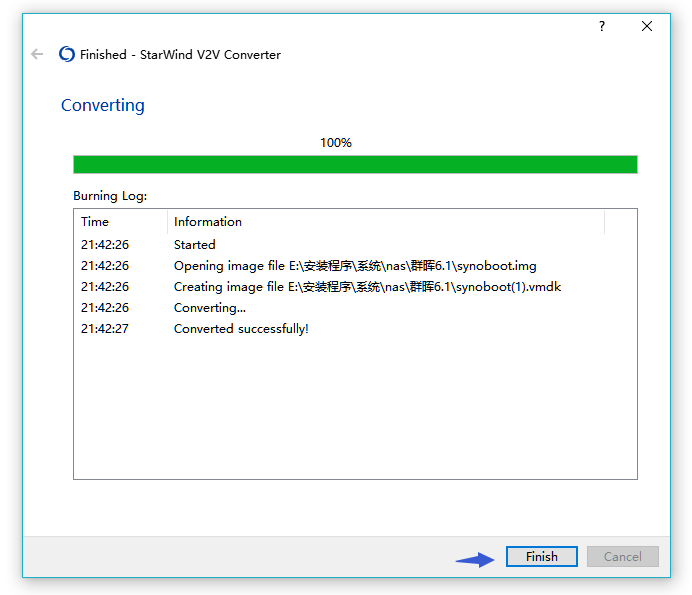Click the Time column header
Viewport: 692px width, 595px height.
pos(121,222)
